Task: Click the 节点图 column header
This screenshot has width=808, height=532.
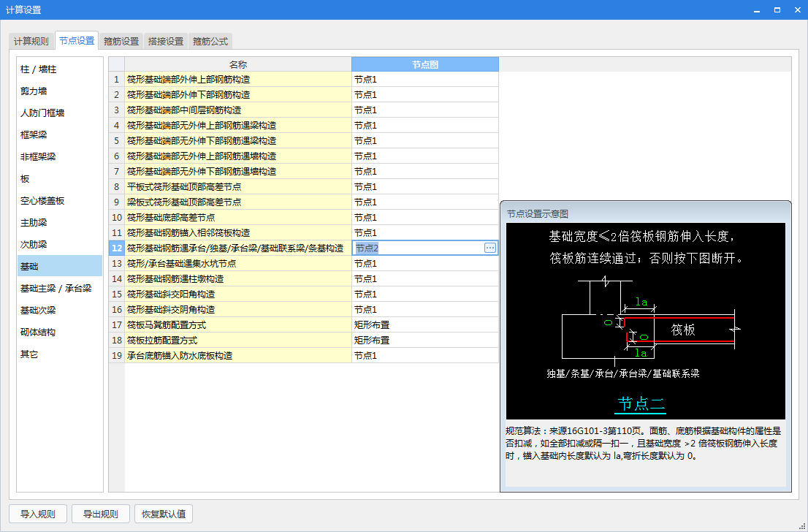Action: 425,64
